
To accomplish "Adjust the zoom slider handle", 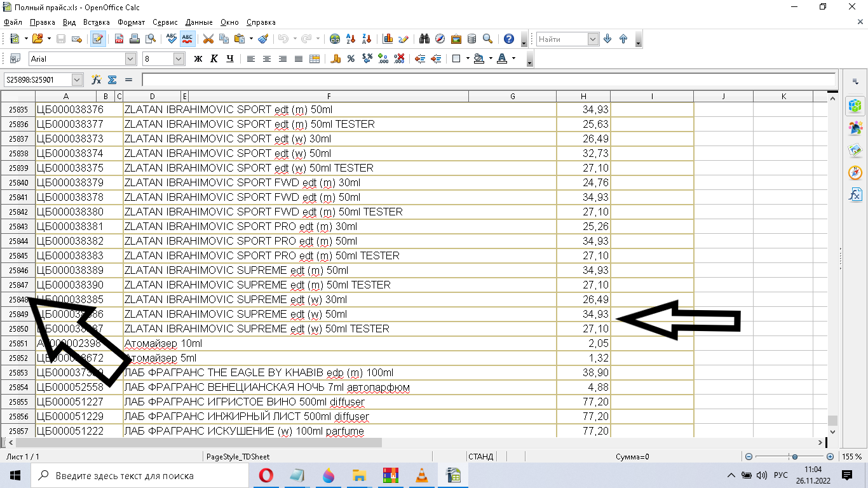I will pos(794,456).
